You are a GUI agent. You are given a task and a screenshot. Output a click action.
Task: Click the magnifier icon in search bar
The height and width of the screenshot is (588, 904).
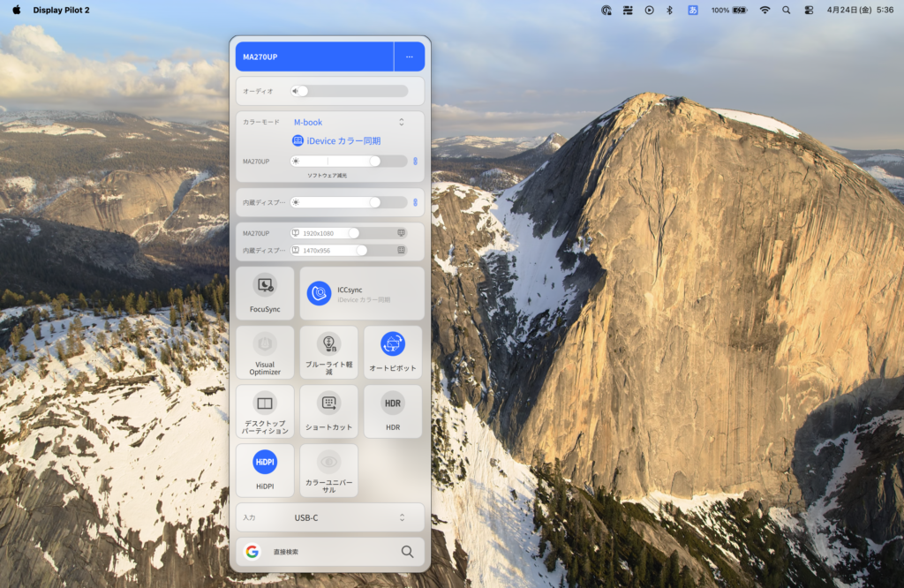pyautogui.click(x=408, y=552)
